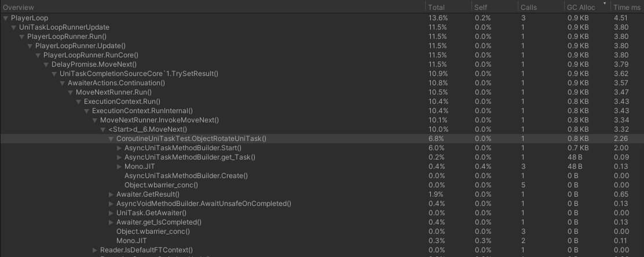The width and height of the screenshot is (644, 257).
Task: Expand AsyncUniTaskMethodBuilder.get_Task() row
Action: tap(120, 157)
